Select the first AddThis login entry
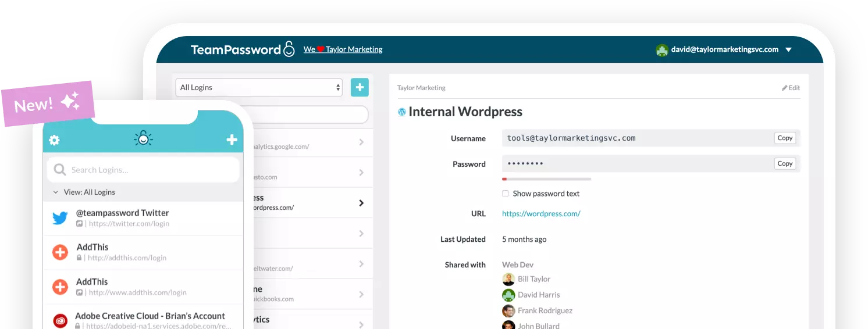 point(143,252)
